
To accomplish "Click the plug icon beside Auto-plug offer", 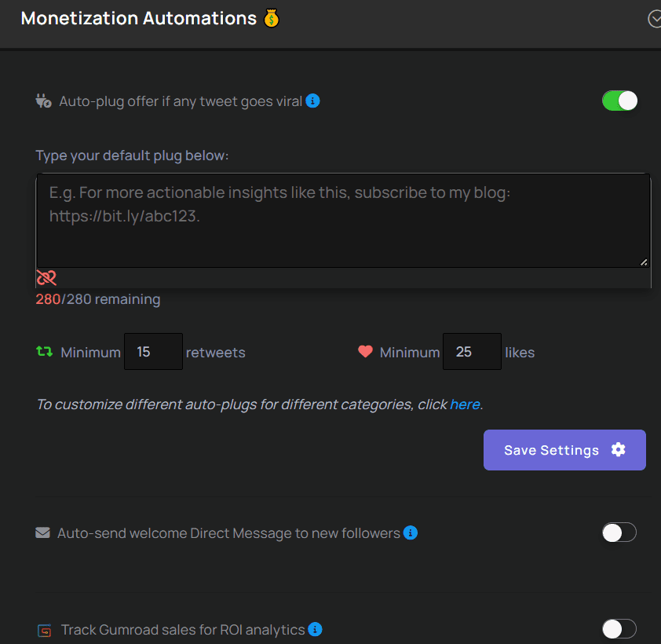I will point(43,101).
